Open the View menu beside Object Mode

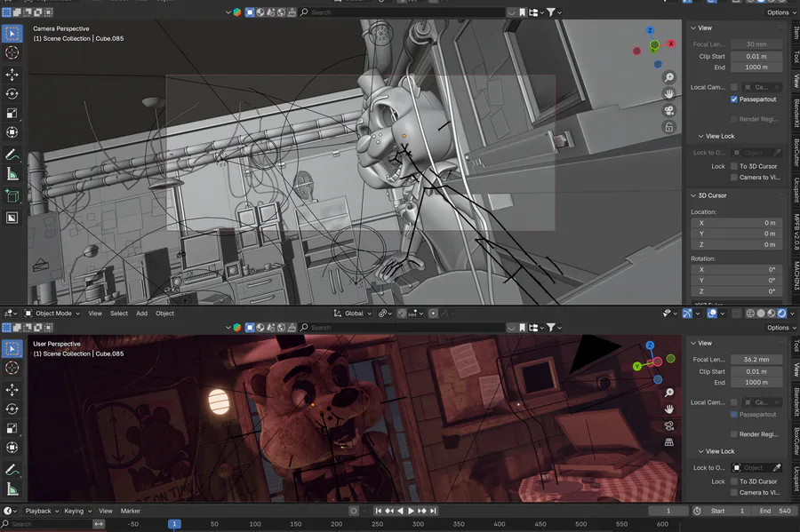95,314
